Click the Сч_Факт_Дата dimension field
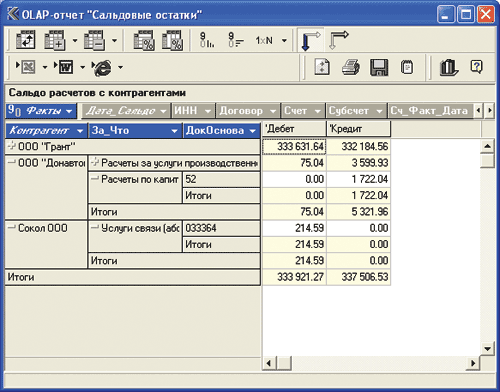This screenshot has height=392, width=500. (x=430, y=111)
